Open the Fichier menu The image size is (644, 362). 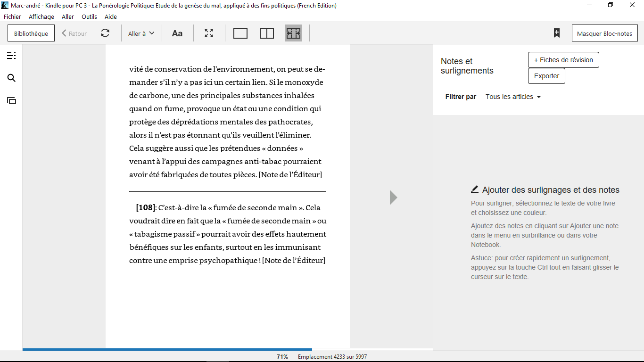click(12, 16)
